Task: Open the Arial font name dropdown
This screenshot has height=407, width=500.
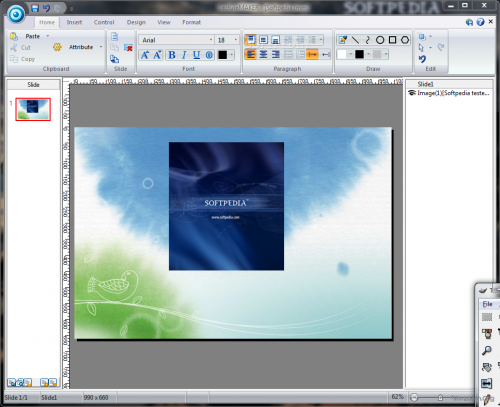Action: 176,40
